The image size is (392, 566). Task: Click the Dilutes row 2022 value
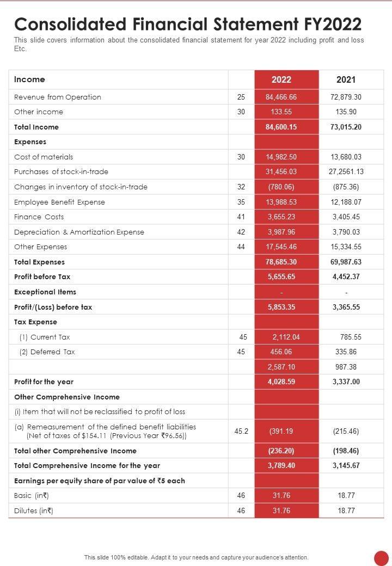click(x=281, y=510)
